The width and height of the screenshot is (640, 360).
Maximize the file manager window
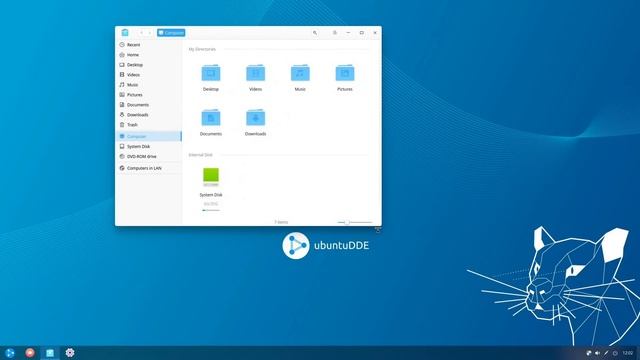point(362,33)
